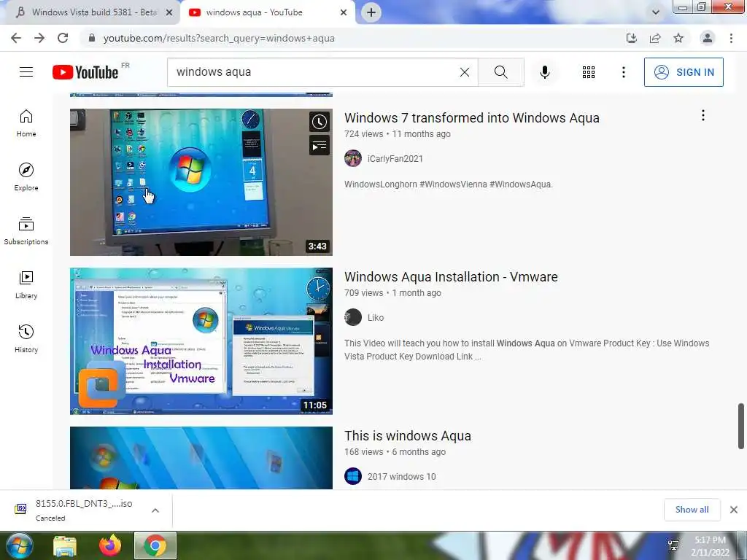
Task: Play the Windows 7 transformed video thumbnail
Action: pos(201,182)
